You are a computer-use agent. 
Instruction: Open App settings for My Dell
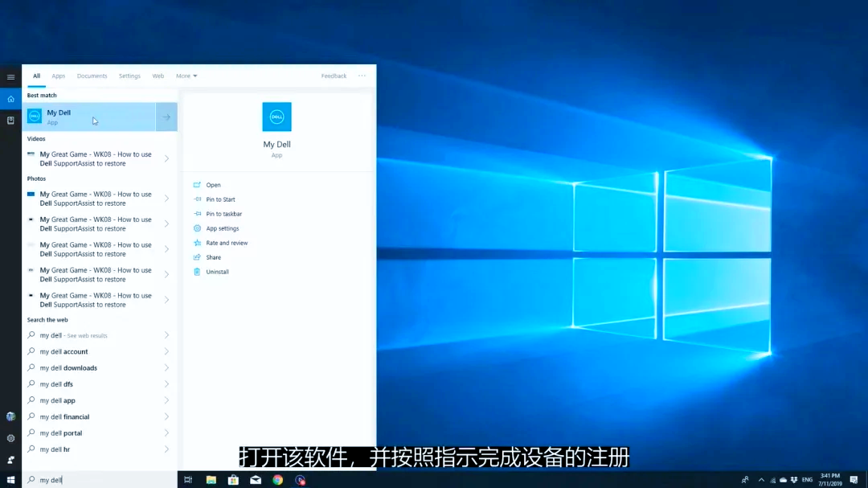(x=222, y=228)
